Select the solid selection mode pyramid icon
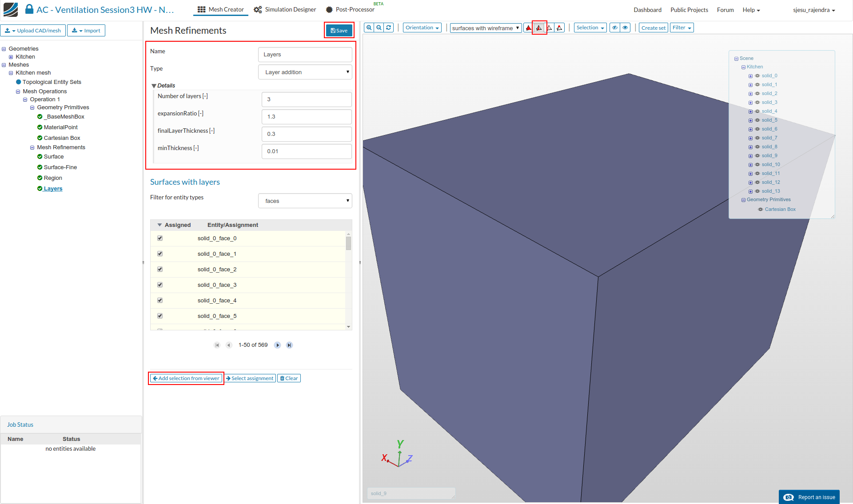Screen dimensions: 853x504 (x=529, y=28)
